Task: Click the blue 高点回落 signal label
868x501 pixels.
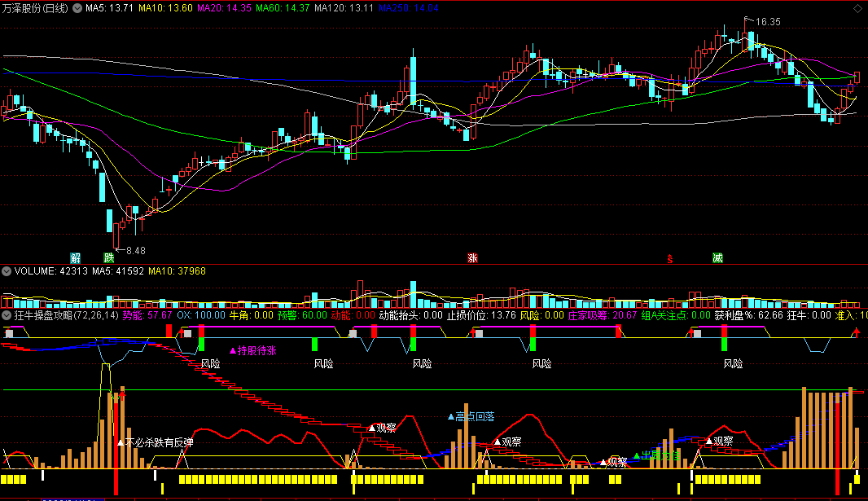Action: (x=471, y=417)
